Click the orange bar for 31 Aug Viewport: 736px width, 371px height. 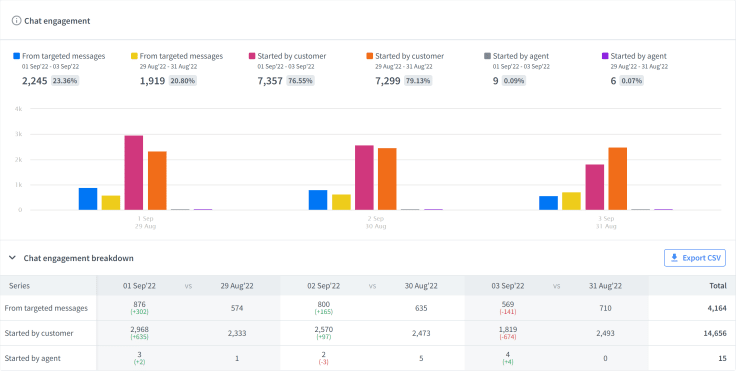coord(618,179)
